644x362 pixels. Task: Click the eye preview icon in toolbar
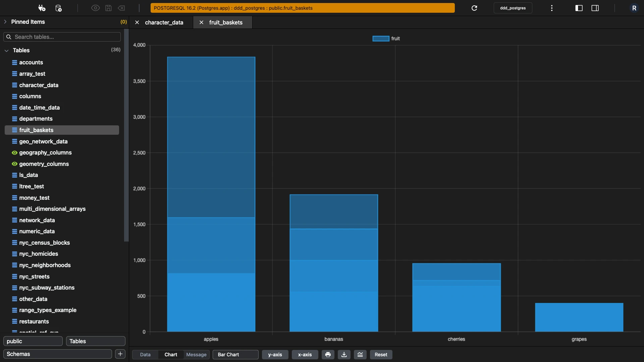(96, 8)
